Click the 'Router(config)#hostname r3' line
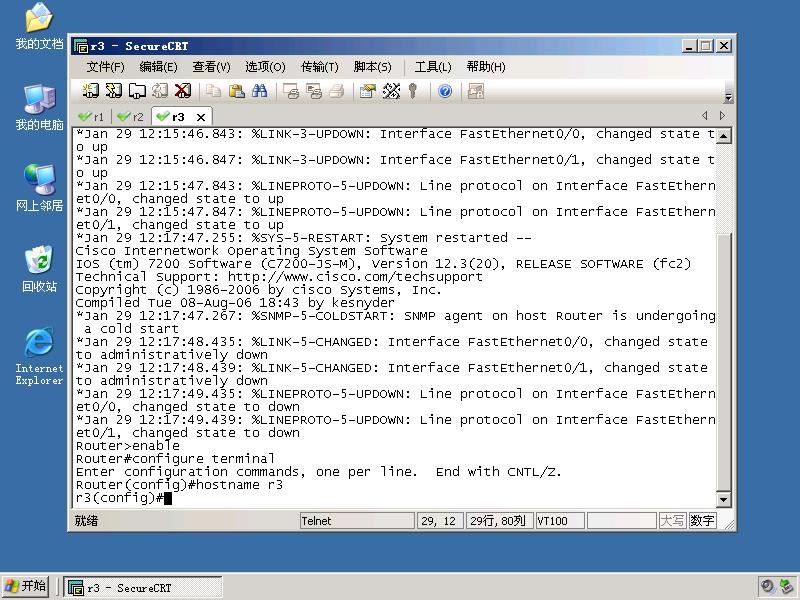Screen dimensions: 800x600 (179, 485)
